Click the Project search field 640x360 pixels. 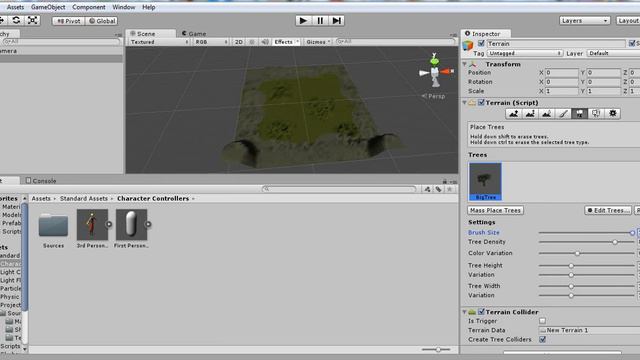[x=340, y=189]
